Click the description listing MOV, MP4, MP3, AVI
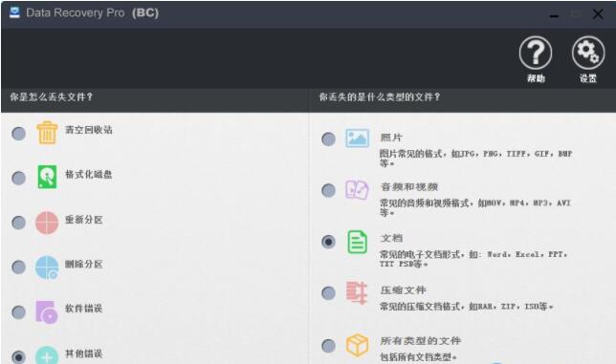616x364 pixels. 475,207
